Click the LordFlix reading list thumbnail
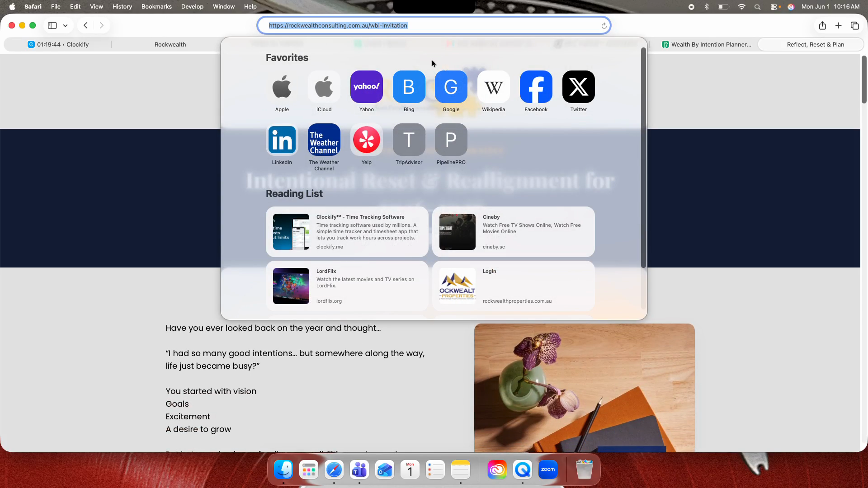 pos(291,286)
